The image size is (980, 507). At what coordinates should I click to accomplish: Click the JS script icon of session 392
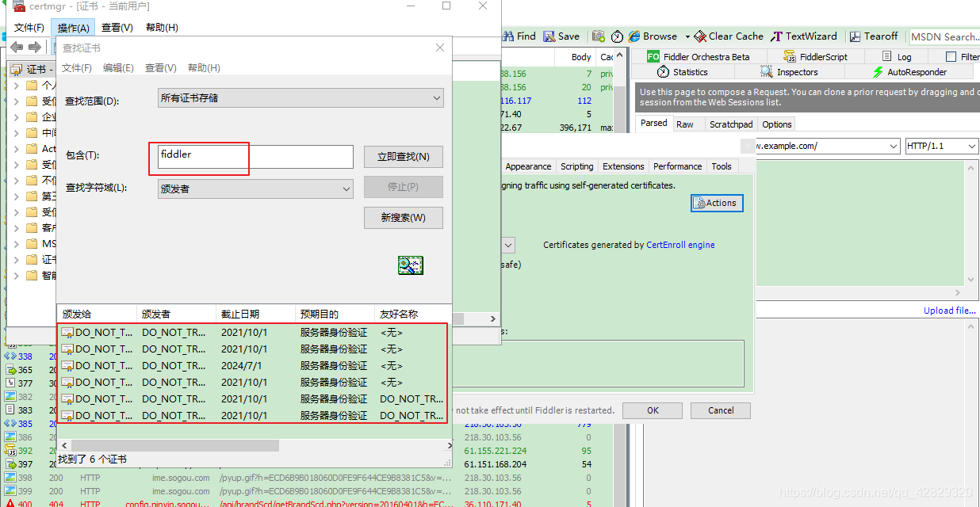coord(10,451)
